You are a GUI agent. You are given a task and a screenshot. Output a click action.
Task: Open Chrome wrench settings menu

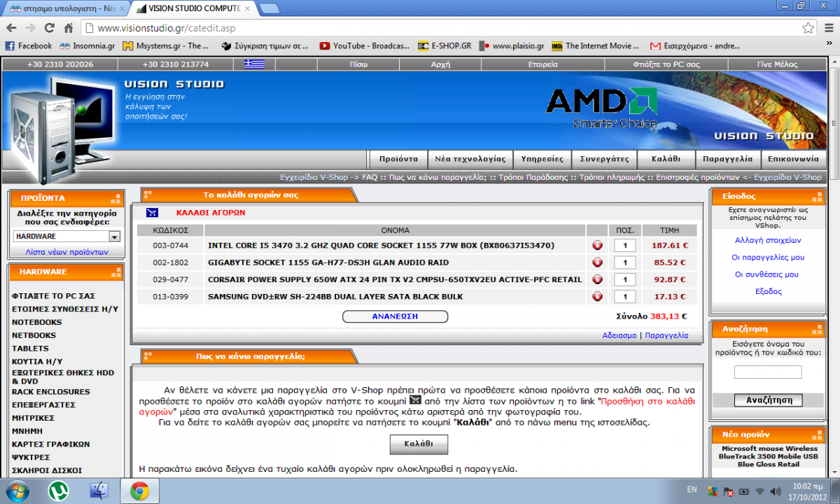(829, 28)
